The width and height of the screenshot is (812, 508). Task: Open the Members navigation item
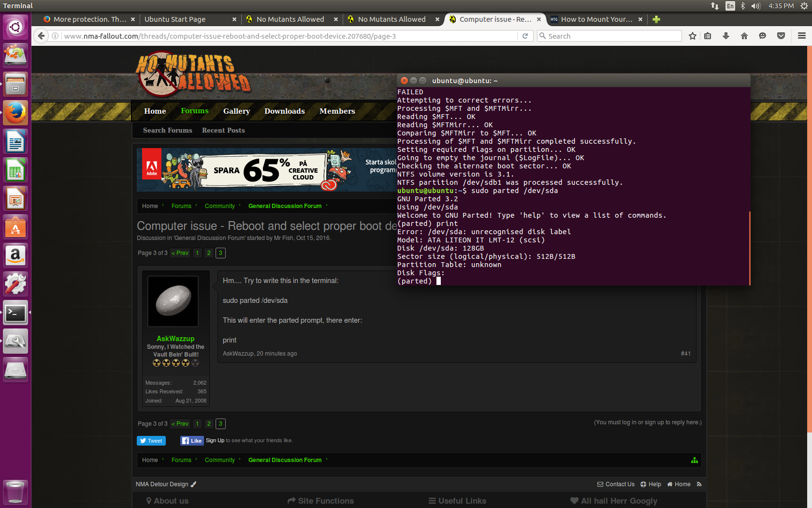coord(337,111)
